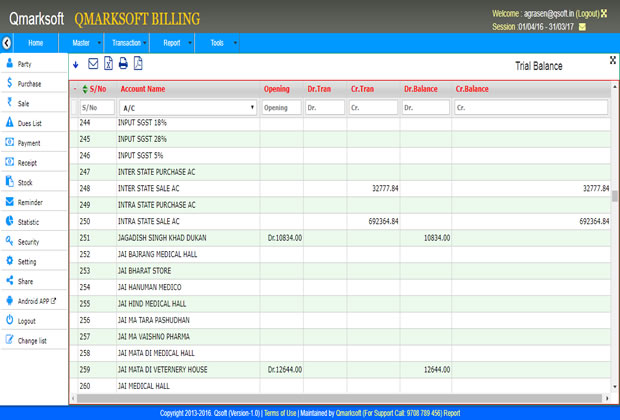This screenshot has width=620, height=420.
Task: Open Purchase dollar icon in sidebar
Action: coord(9,82)
